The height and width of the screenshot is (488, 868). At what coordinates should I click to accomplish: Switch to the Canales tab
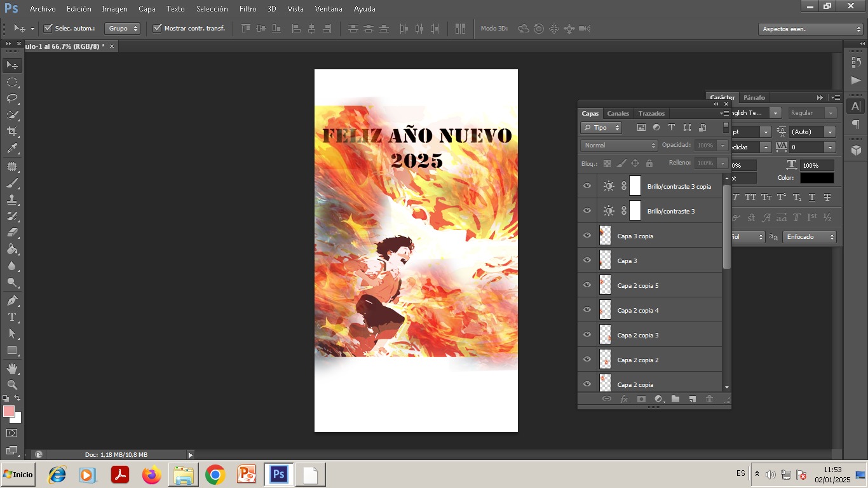[x=618, y=114]
